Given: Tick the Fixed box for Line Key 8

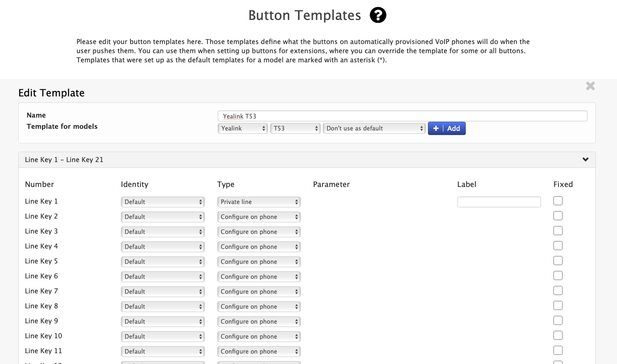Looking at the screenshot, I should 558,305.
